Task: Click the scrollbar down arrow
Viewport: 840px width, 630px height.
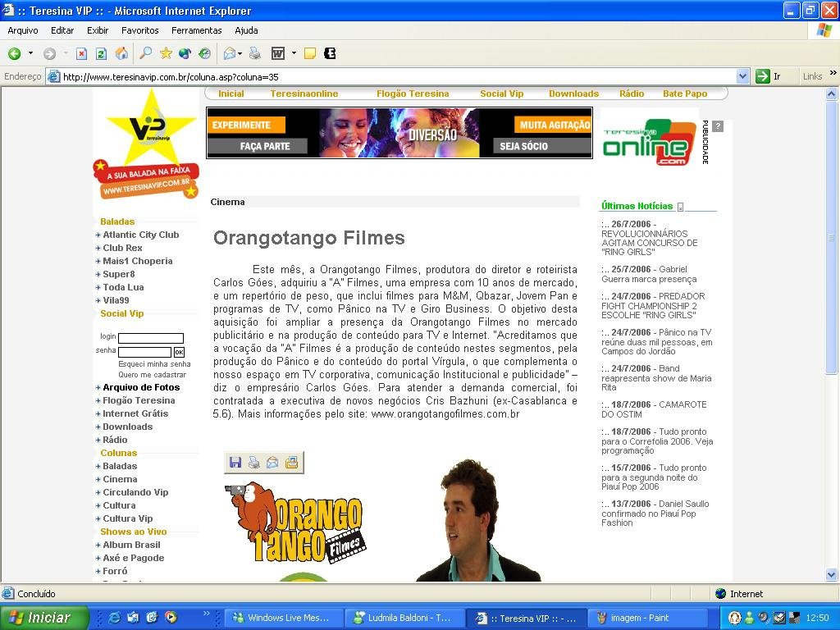Action: coord(832,575)
